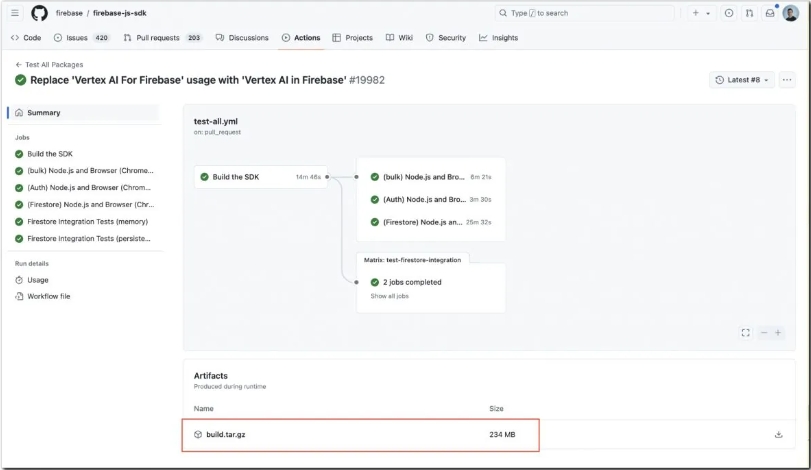Screen dimensions: 811x470
Task: Click the GitHub logo icon
Action: coord(39,13)
